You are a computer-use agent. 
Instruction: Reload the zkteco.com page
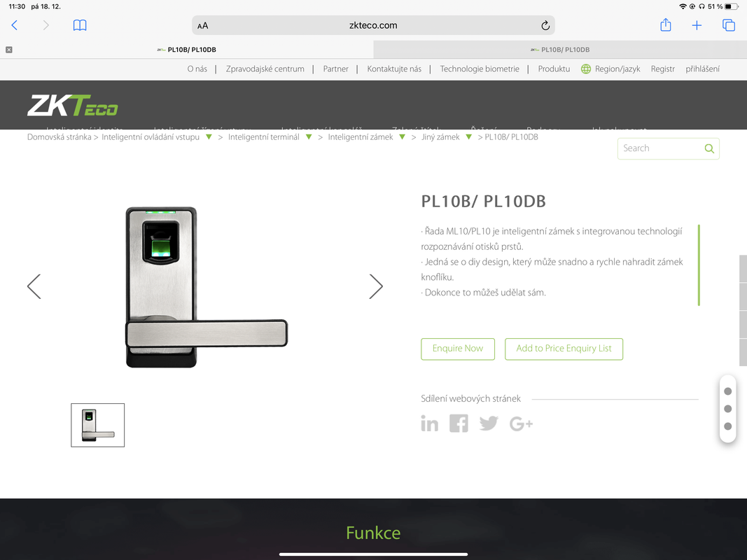tap(545, 25)
